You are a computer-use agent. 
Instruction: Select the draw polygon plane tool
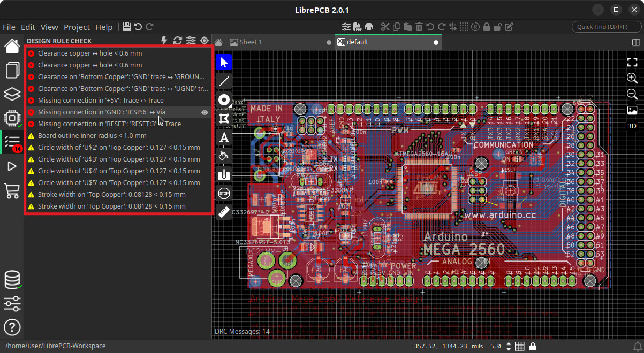coord(224,118)
